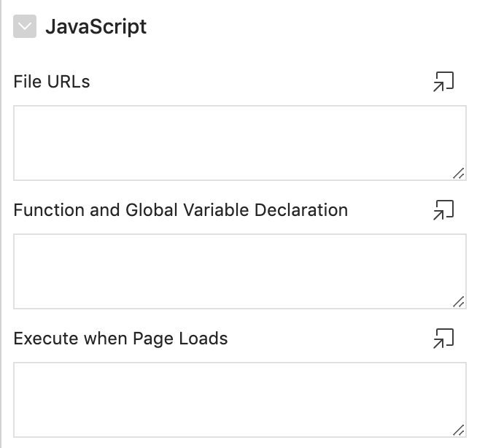Viewport: 477px width, 448px height.
Task: Click the File URLs label
Action: point(52,82)
